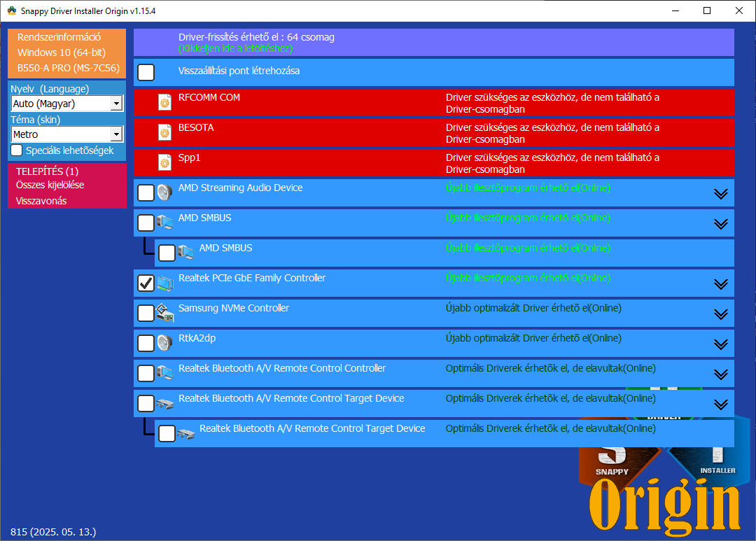The height and width of the screenshot is (541, 756).
Task: Expand the Samsung NVMe Controller details
Action: tap(720, 314)
